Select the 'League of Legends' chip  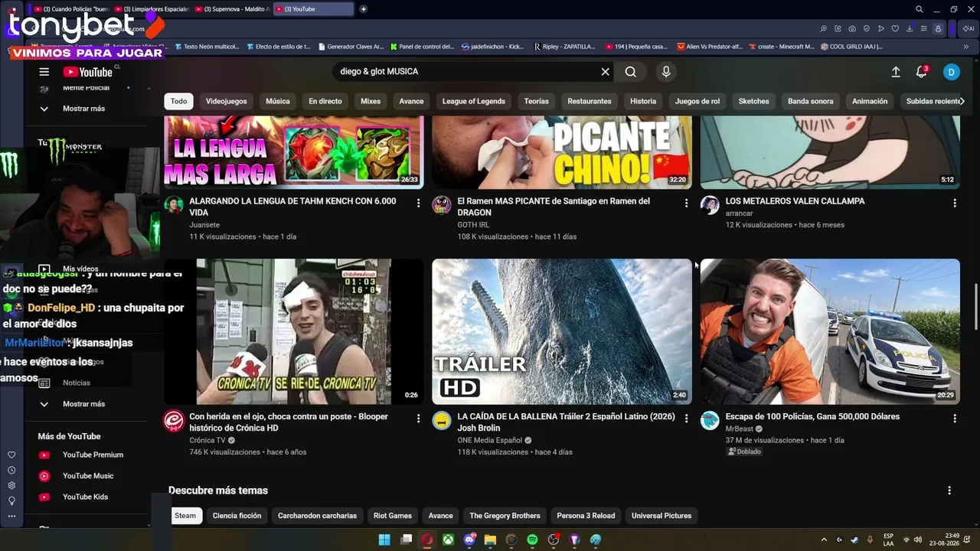click(x=474, y=101)
